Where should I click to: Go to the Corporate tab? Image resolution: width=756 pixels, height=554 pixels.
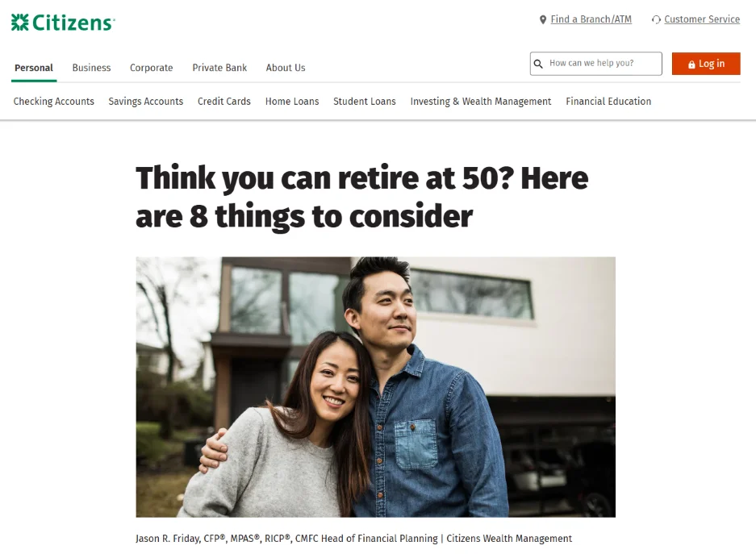point(152,68)
